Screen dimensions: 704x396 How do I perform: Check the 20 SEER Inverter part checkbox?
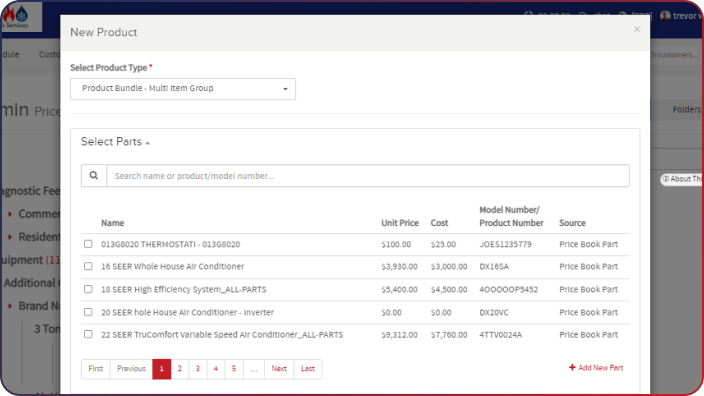click(88, 312)
